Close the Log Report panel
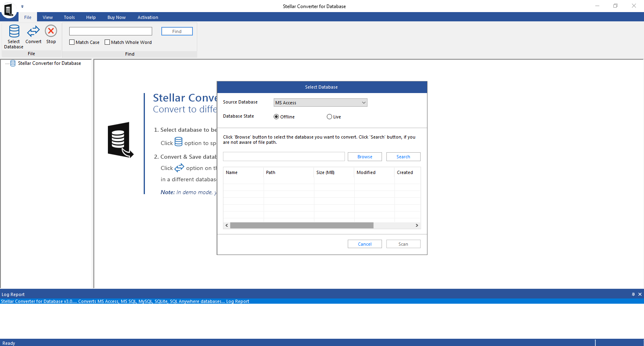This screenshot has width=644, height=346. [x=640, y=294]
